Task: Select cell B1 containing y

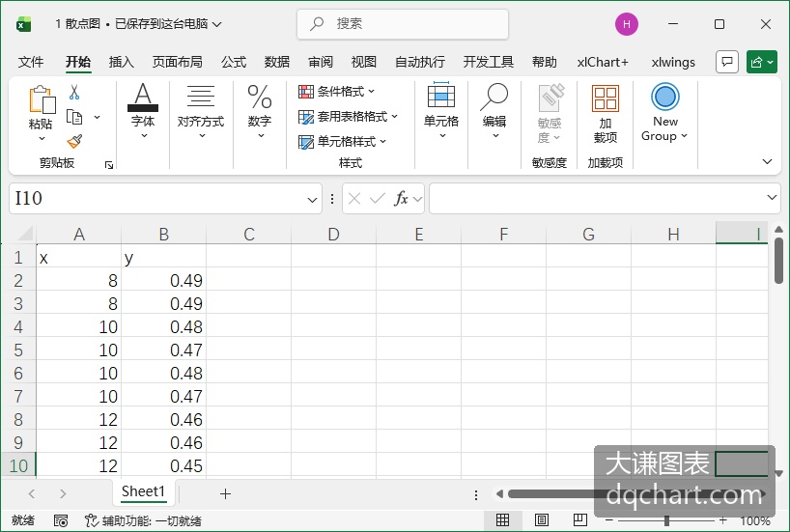Action: tap(164, 257)
